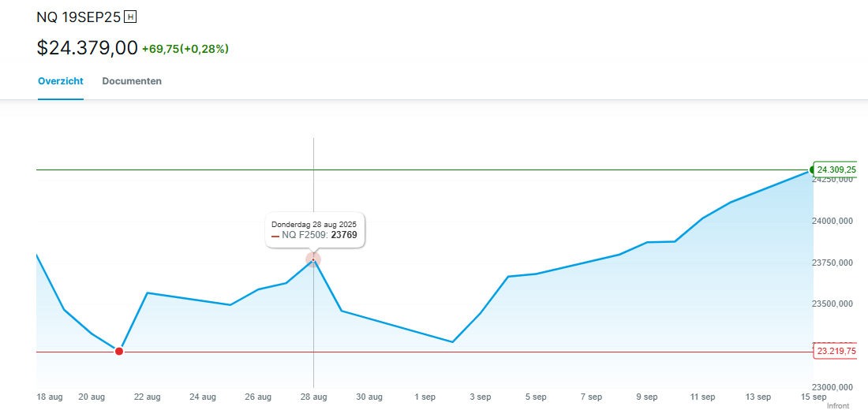
Task: Click the Donderdag 28 aug 2025 tooltip
Action: [314, 225]
